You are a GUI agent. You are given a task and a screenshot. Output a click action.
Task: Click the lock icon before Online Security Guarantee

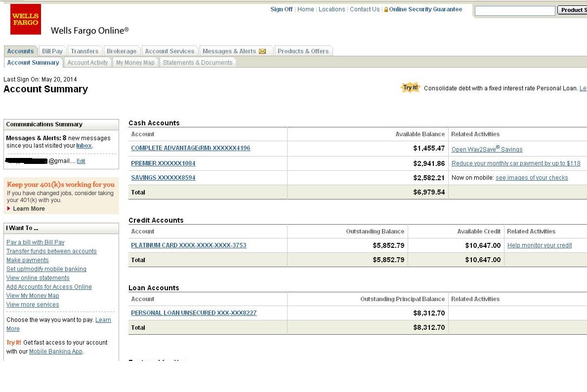[x=386, y=9]
